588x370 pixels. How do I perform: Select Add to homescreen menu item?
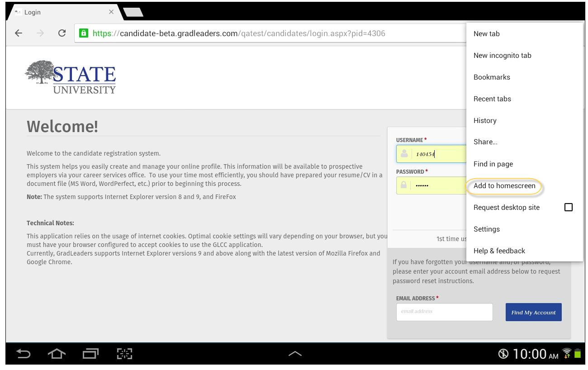click(x=525, y=186)
